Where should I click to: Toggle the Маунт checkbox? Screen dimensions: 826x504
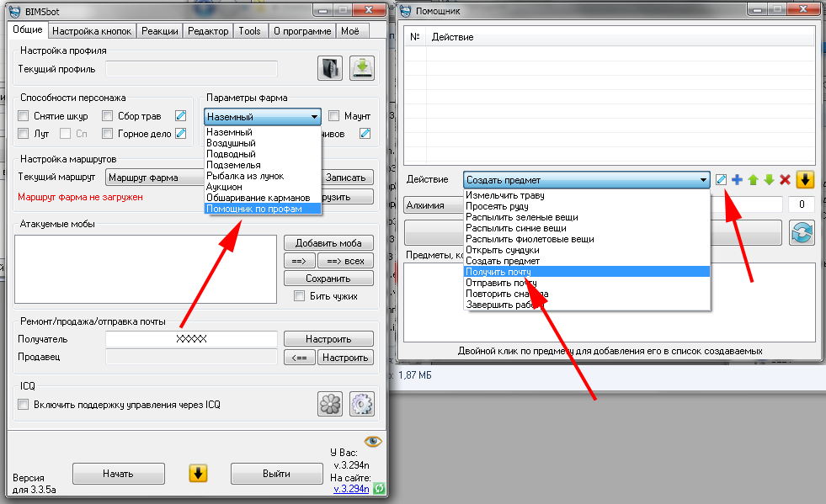tap(334, 116)
